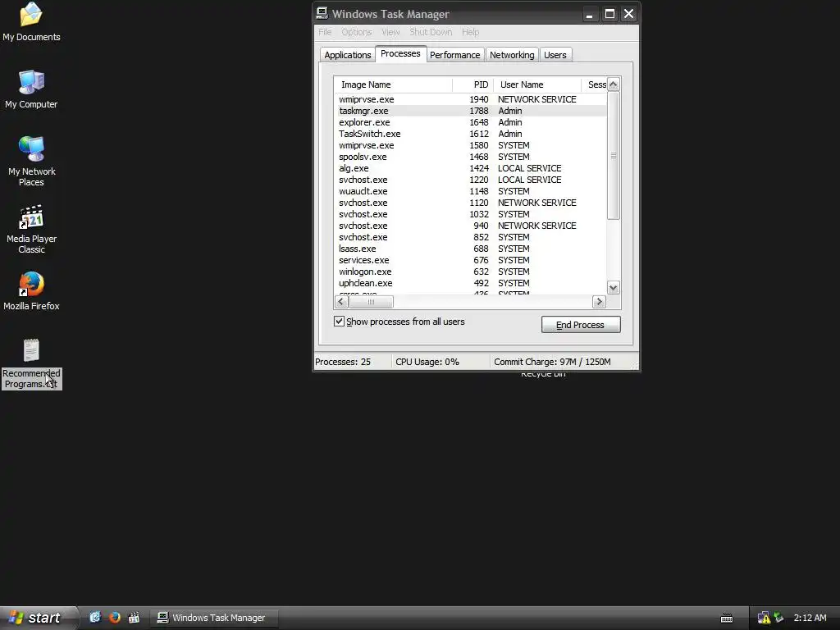Select the services.exe process
The height and width of the screenshot is (630, 840).
pyautogui.click(x=471, y=260)
